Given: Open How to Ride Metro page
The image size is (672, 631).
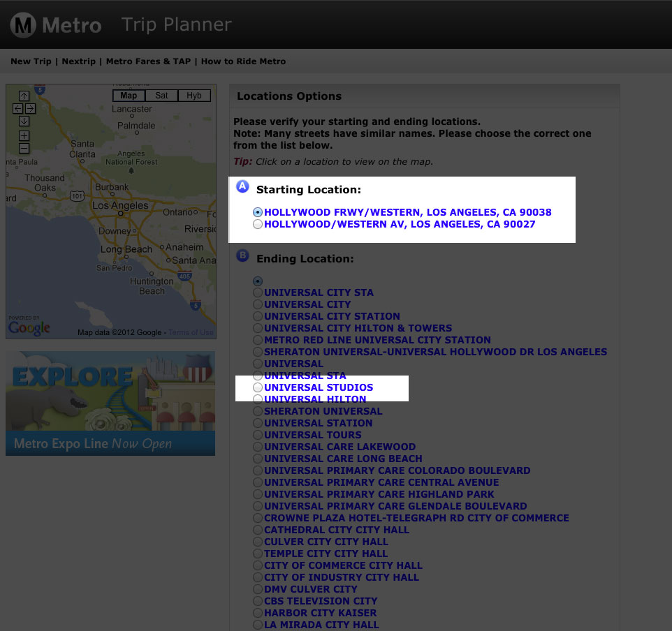Looking at the screenshot, I should tap(243, 61).
